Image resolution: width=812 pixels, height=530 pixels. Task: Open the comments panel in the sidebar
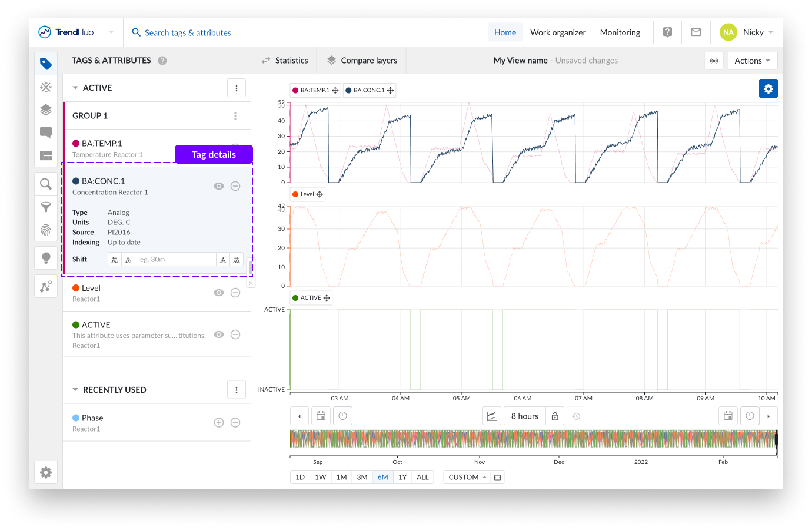coord(46,132)
